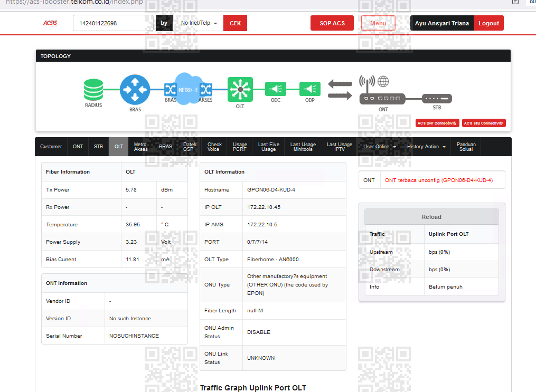Click the ODP splitter icon

[309, 89]
